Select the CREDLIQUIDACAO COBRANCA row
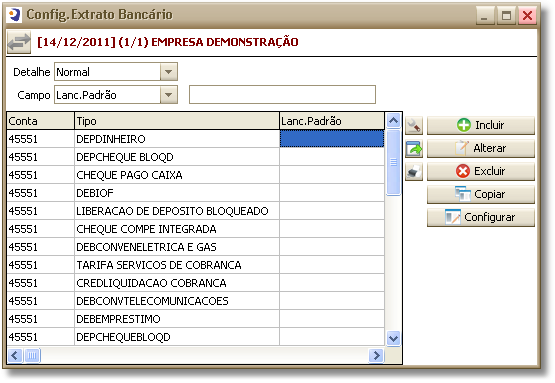The height and width of the screenshot is (383, 555). point(195,283)
